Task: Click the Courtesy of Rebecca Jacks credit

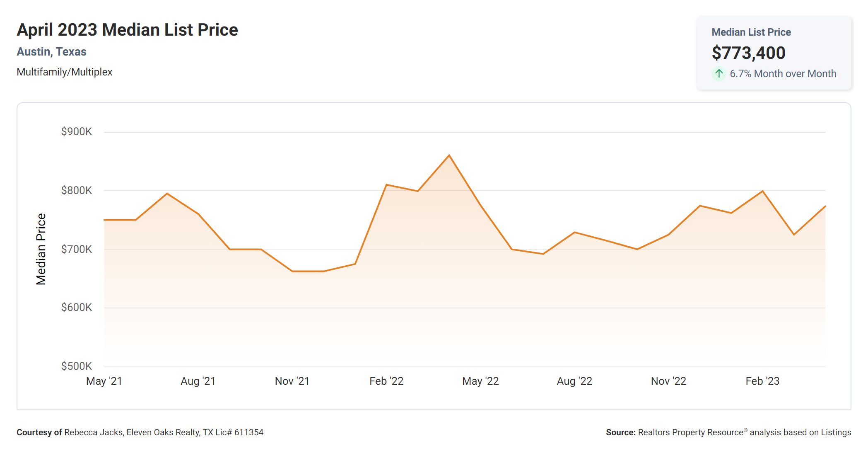Action: pyautogui.click(x=140, y=432)
